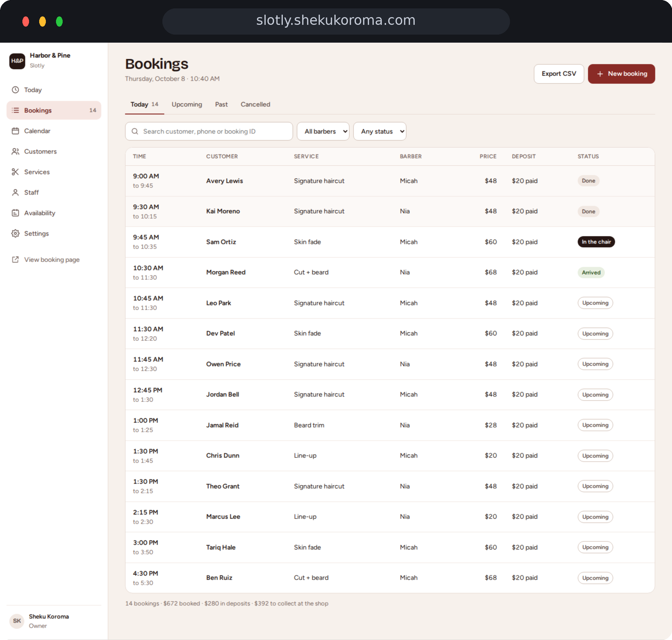Click the Availability icon in the sidebar

(x=15, y=213)
